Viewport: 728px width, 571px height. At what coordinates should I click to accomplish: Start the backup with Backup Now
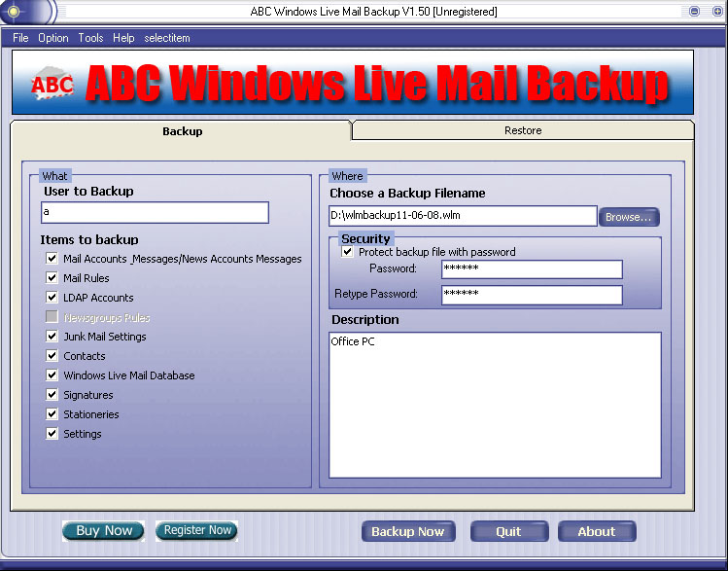tap(408, 531)
